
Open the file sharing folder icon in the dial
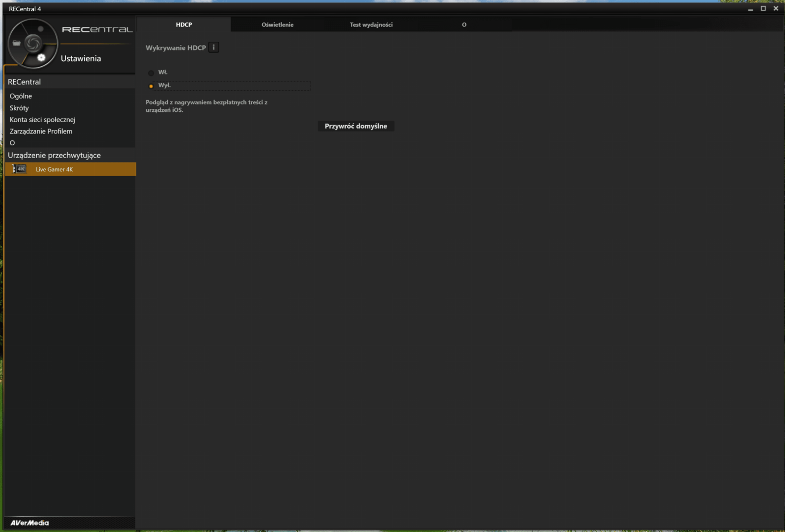click(17, 43)
